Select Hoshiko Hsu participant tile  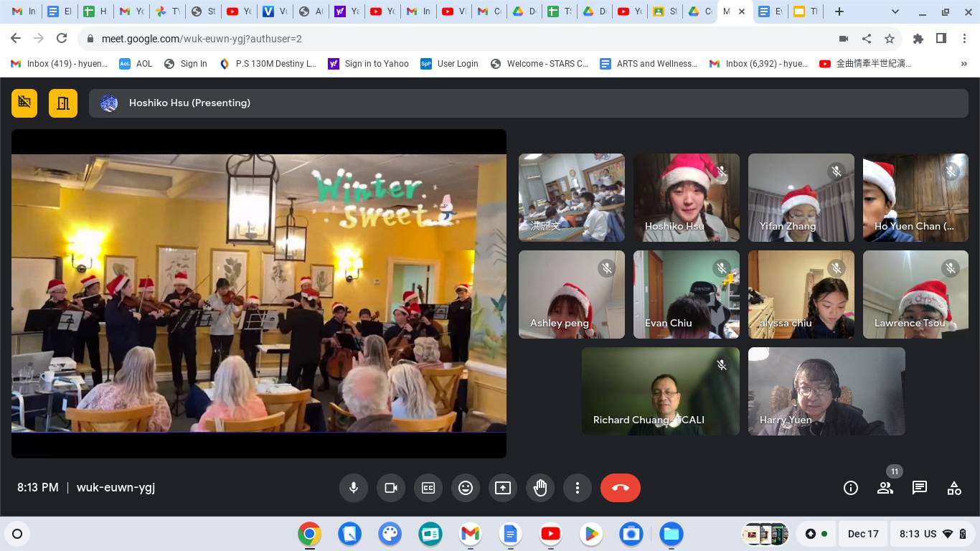click(x=687, y=197)
